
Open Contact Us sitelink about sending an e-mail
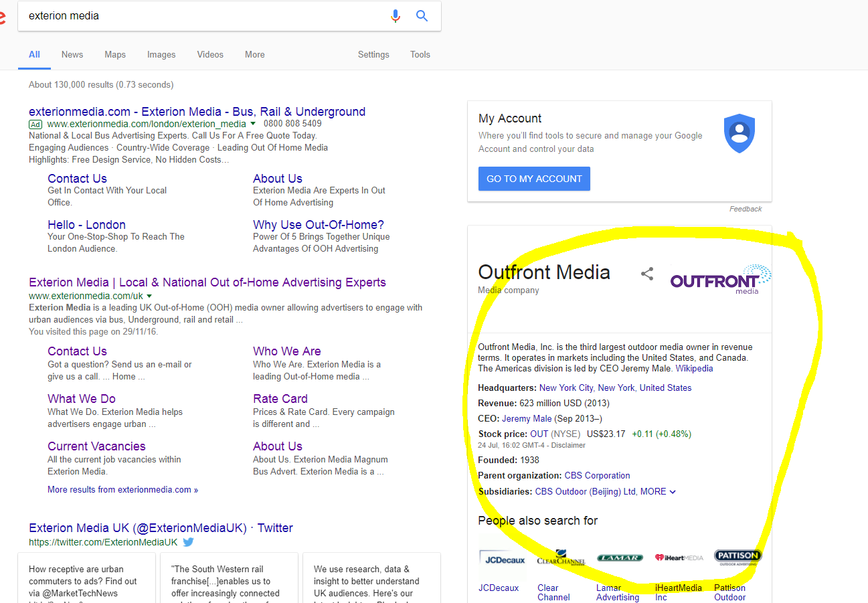(77, 351)
